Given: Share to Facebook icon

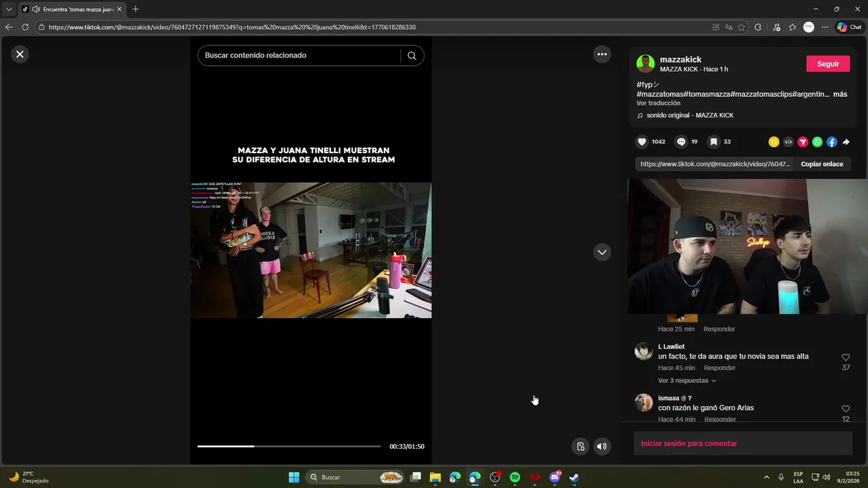Looking at the screenshot, I should [x=831, y=142].
